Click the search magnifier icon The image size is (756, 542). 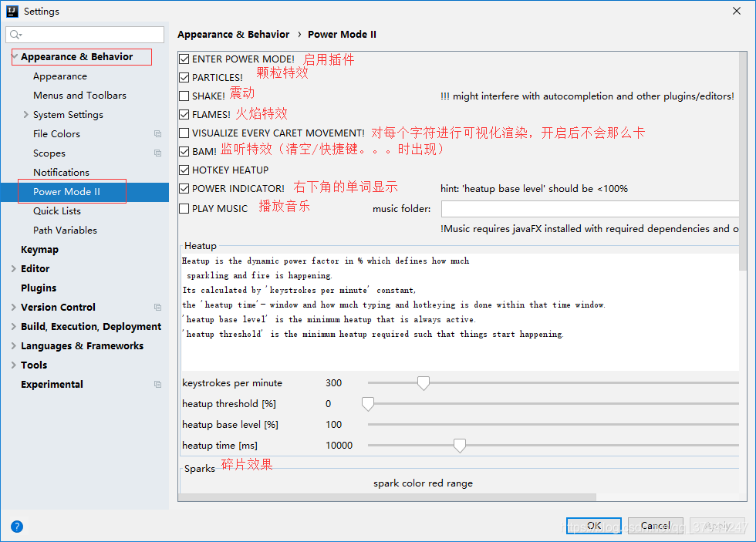click(x=15, y=35)
